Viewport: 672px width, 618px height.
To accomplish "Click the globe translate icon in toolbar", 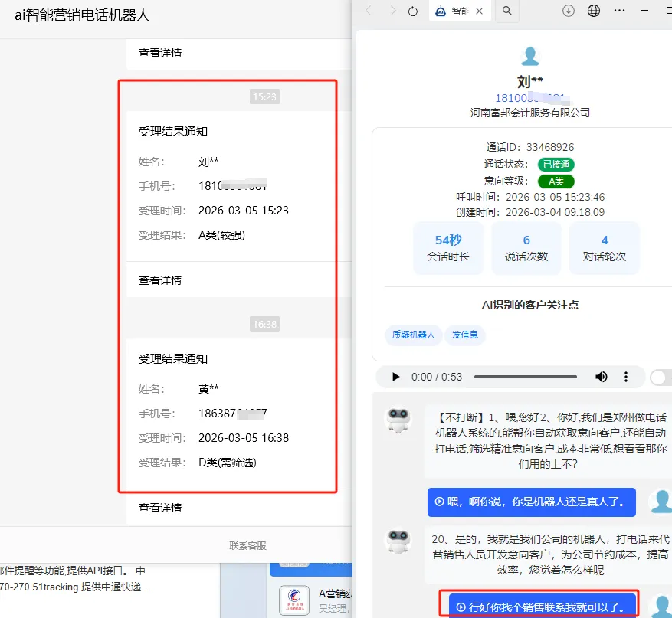I will [x=594, y=11].
